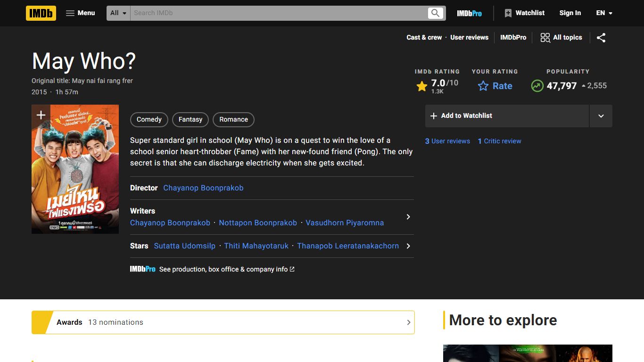
Task: Open 3 User reviews
Action: tap(447, 141)
